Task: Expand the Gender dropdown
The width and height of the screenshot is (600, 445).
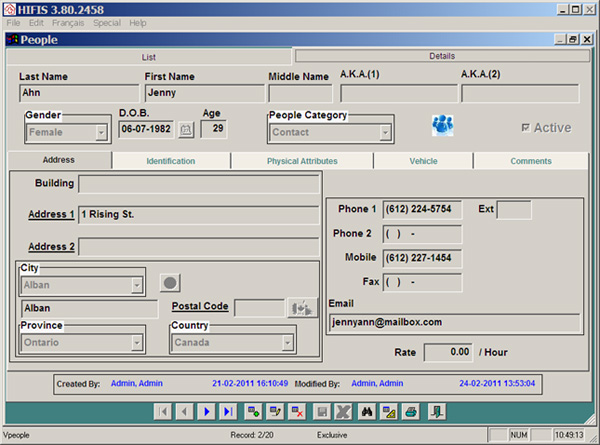Action: (101, 131)
